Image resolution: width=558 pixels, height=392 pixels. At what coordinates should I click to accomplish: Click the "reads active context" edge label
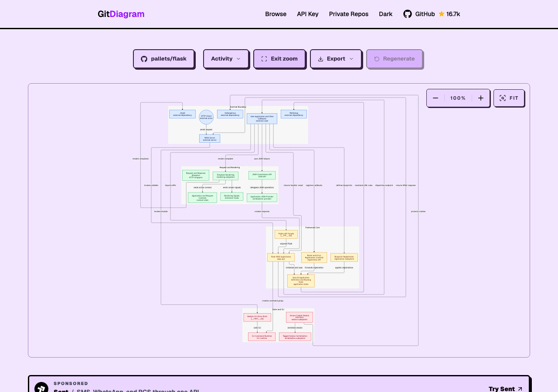click(x=203, y=187)
